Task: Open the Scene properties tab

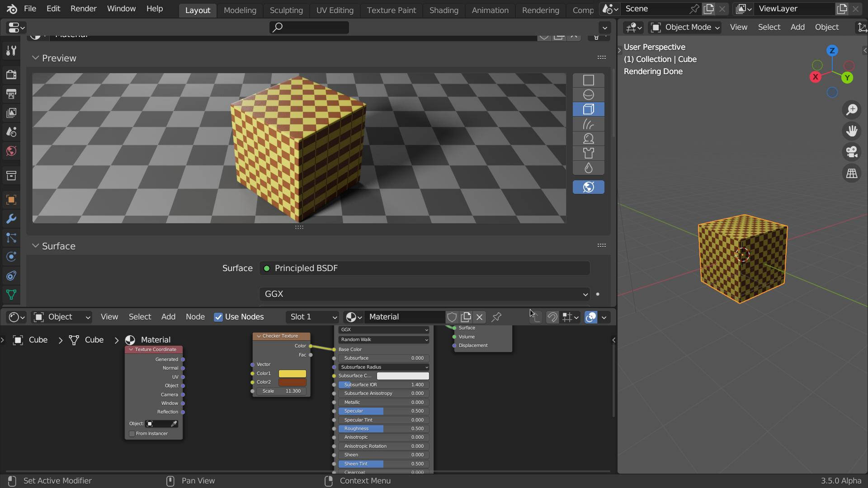Action: click(x=11, y=132)
